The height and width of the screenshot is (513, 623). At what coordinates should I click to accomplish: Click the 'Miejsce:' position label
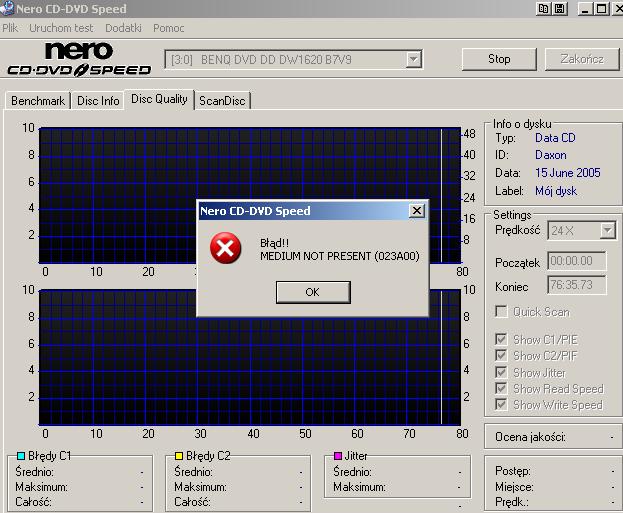pos(514,487)
